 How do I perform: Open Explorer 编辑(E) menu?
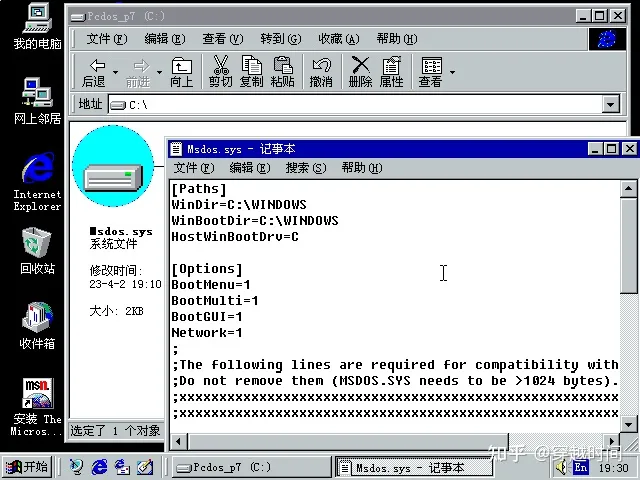click(165, 39)
